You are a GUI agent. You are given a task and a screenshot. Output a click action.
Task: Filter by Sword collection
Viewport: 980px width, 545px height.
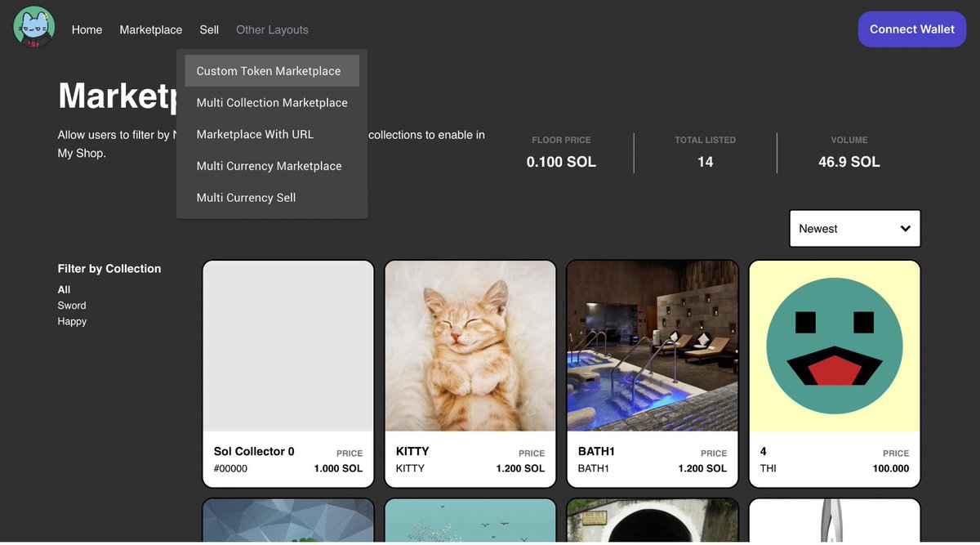click(x=72, y=306)
